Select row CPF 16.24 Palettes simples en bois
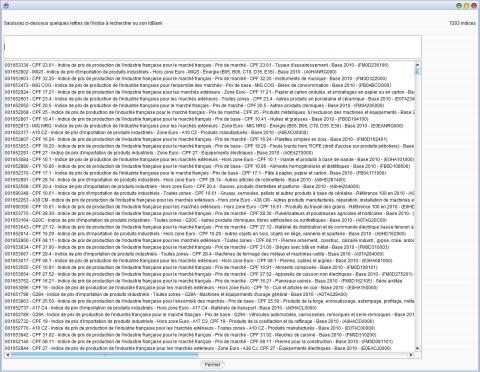 coord(209,139)
